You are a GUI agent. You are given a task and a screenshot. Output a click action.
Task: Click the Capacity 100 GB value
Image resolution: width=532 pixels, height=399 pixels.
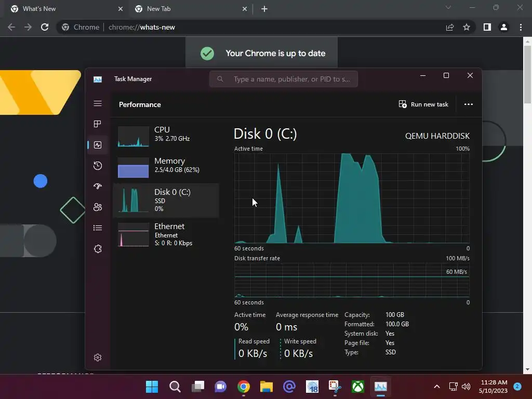(x=395, y=315)
